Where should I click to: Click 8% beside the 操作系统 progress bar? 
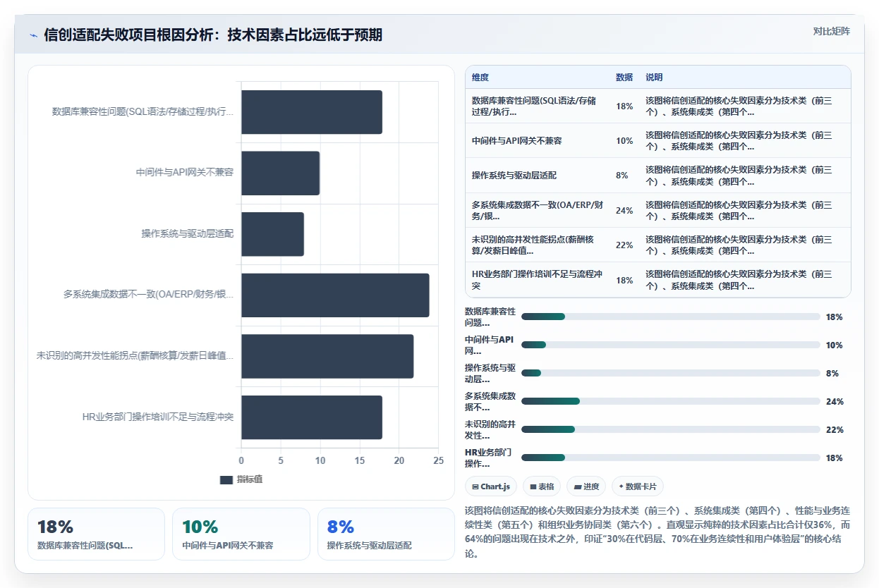pos(832,373)
